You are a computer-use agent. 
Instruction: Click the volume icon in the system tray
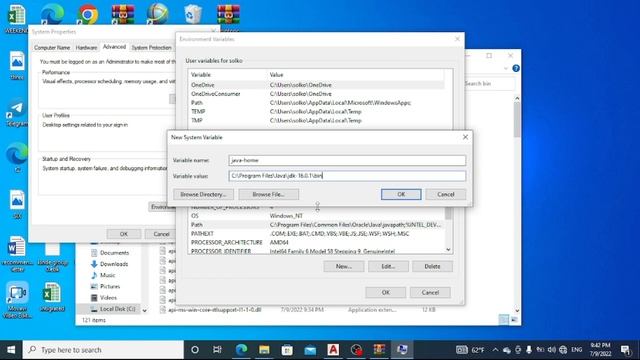(x=552, y=350)
